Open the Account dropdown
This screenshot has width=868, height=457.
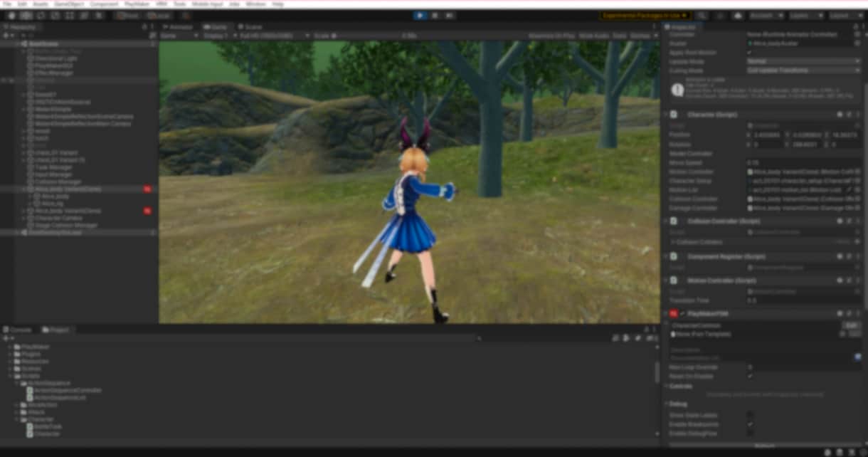[x=766, y=15]
